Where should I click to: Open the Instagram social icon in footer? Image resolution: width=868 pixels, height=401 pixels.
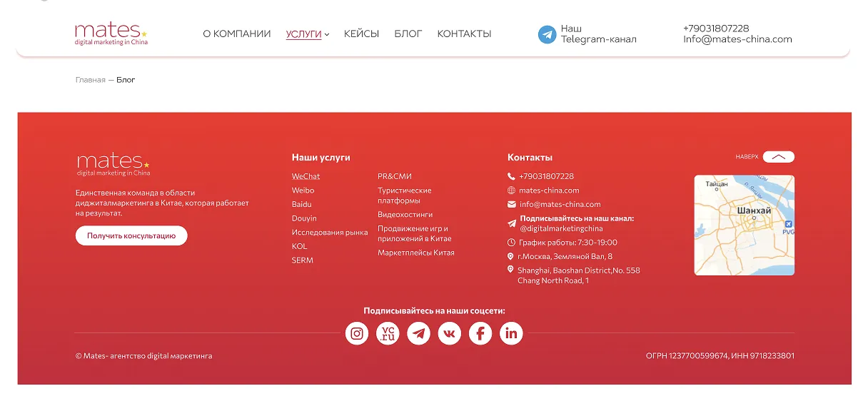pos(357,333)
